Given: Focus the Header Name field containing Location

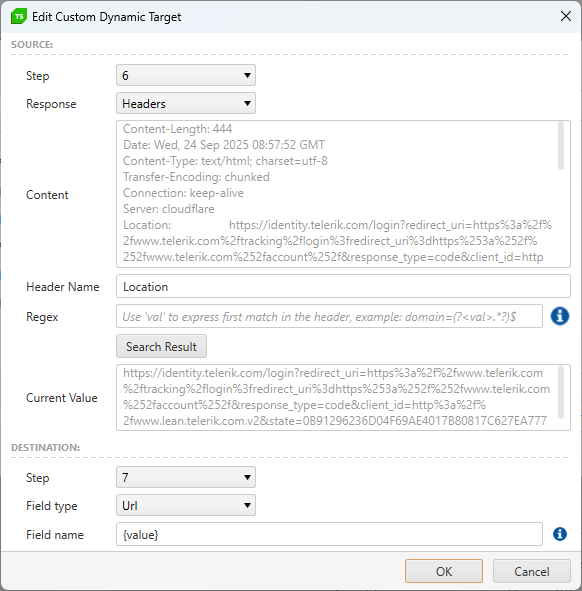Looking at the screenshot, I should pyautogui.click(x=343, y=286).
